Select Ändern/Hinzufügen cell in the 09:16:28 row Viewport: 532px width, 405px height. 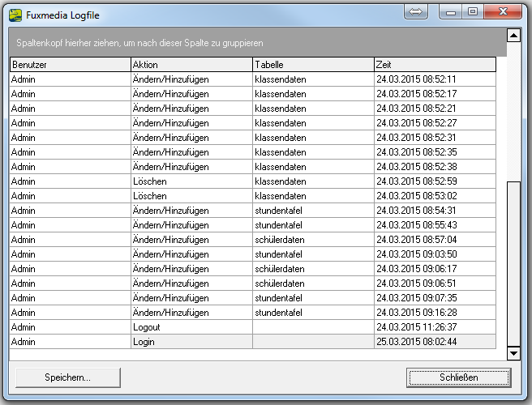coord(191,312)
